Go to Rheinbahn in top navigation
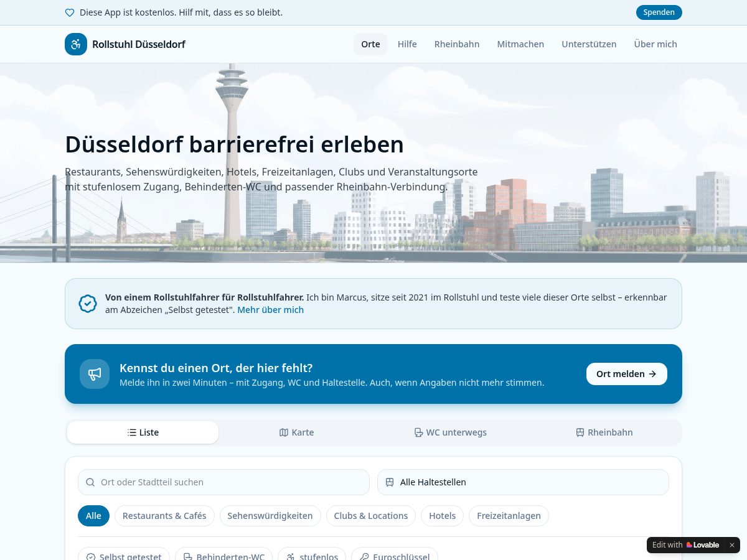This screenshot has width=747, height=560. [x=457, y=44]
